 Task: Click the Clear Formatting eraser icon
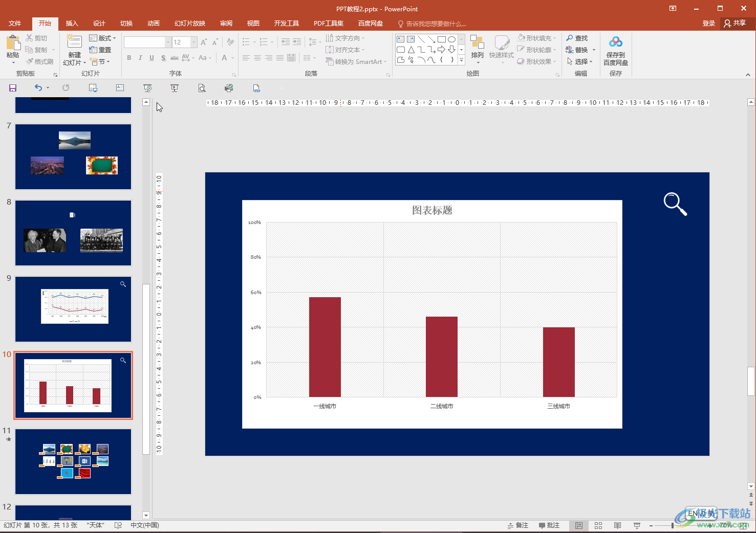(230, 42)
